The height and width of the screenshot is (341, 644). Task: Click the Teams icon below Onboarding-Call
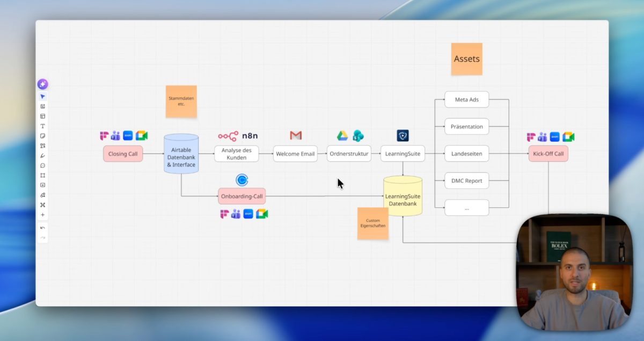coord(236,214)
